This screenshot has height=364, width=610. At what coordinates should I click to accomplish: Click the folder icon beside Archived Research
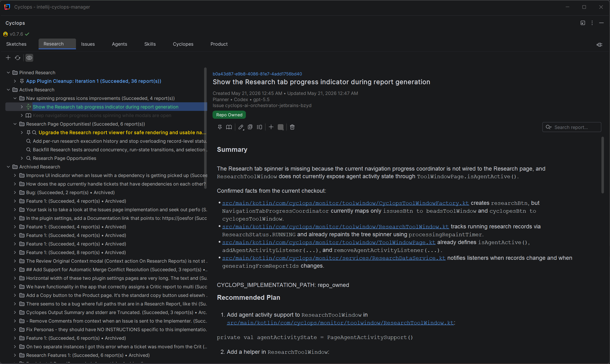coord(15,167)
